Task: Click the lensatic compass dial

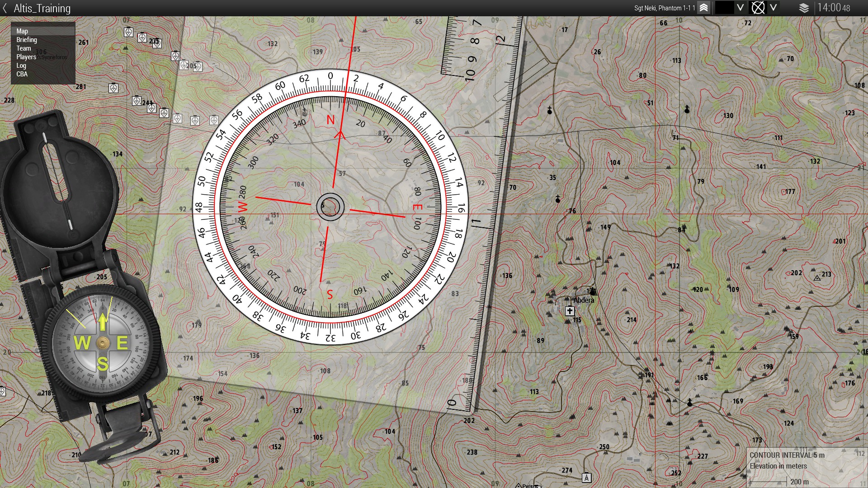Action: tap(103, 343)
